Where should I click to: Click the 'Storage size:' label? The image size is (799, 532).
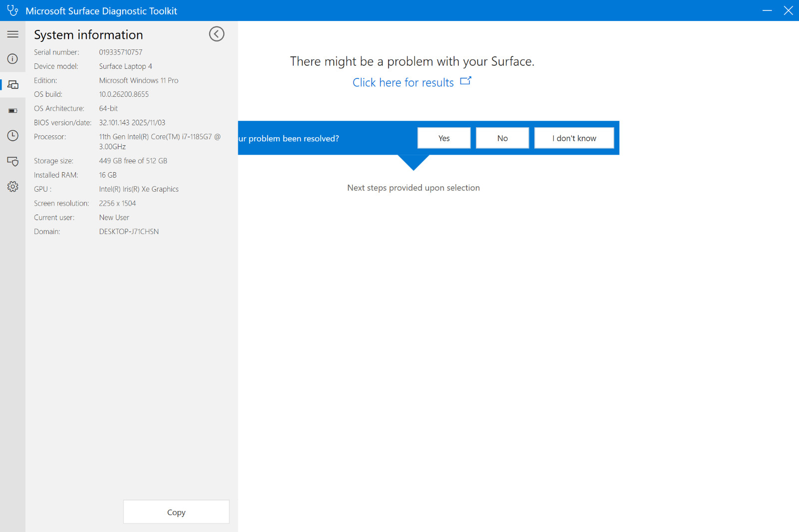click(53, 161)
